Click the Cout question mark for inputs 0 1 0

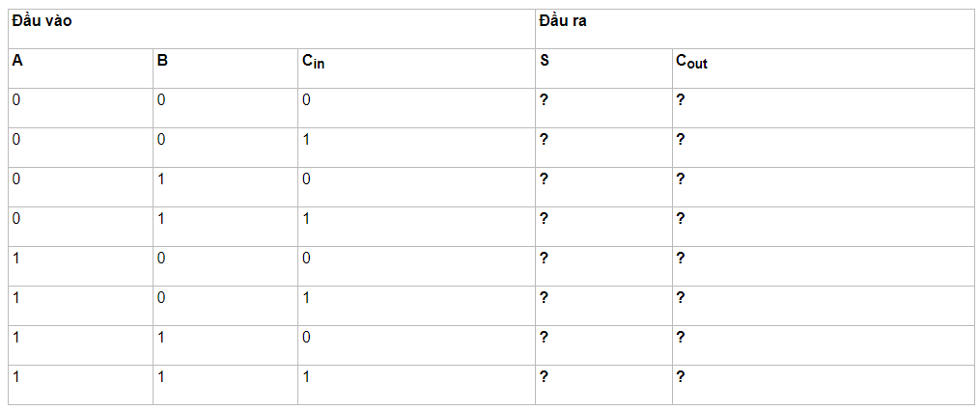tap(681, 179)
